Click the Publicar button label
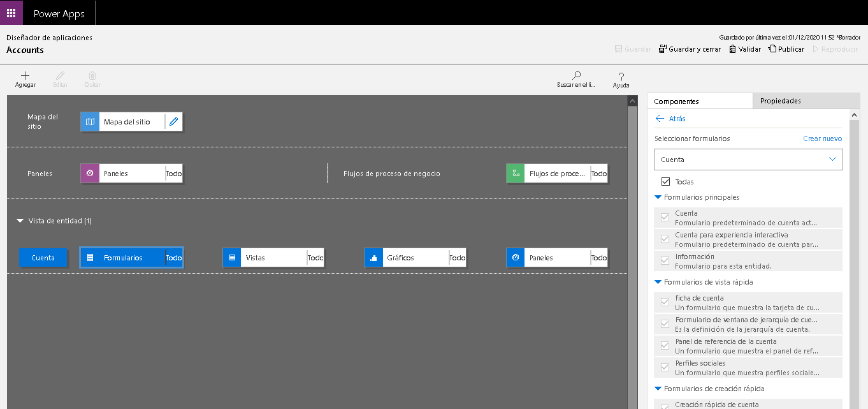868x409 pixels. [x=791, y=49]
